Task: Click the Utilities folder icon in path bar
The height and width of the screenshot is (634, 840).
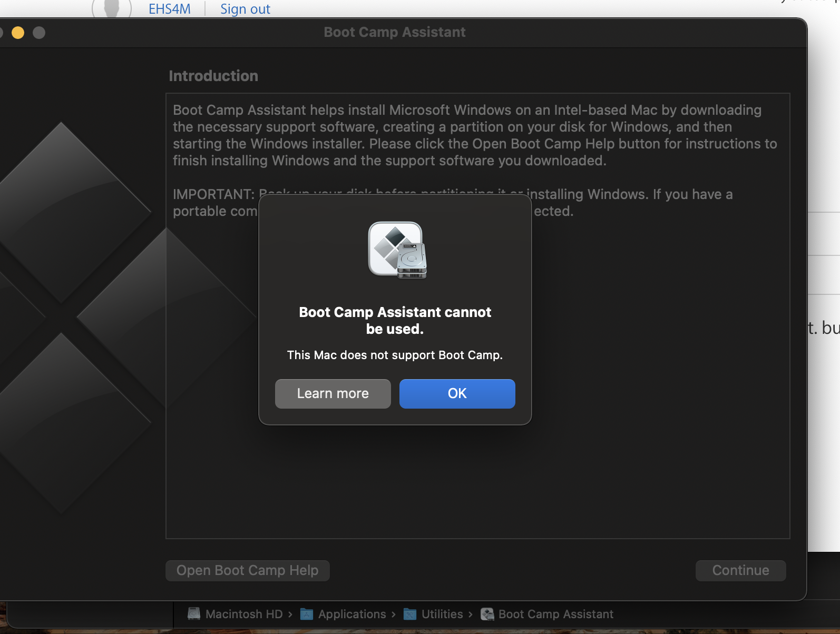Action: tap(410, 614)
